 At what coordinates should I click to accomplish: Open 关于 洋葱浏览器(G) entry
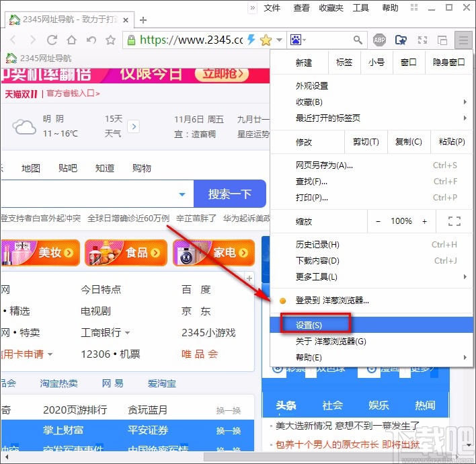(x=371, y=342)
